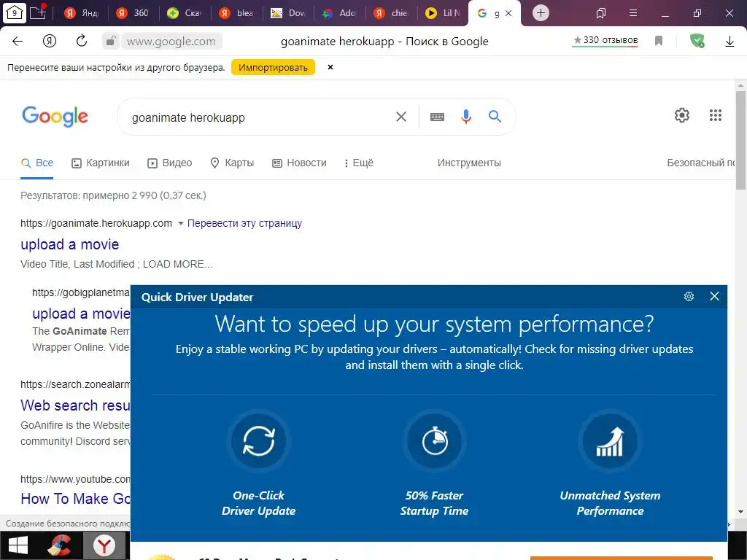Open the Windows Start button
The width and height of the screenshot is (747, 560).
pos(18,545)
